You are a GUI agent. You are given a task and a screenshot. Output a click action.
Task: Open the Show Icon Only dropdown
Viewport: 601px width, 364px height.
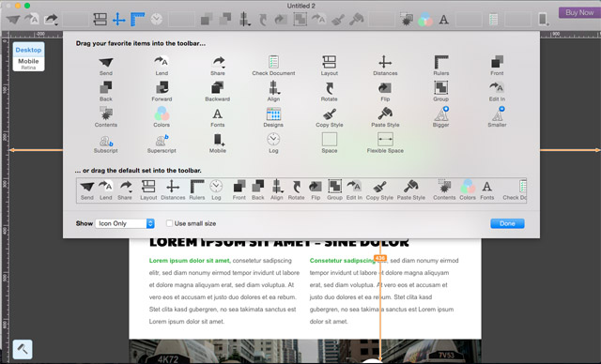coord(125,223)
